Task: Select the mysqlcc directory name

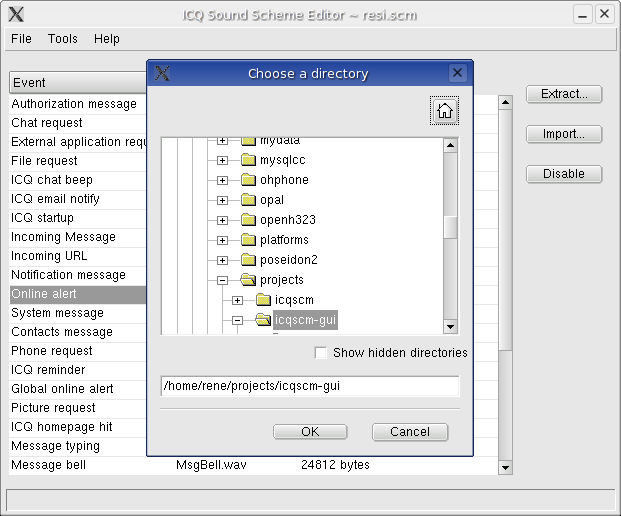Action: point(283,160)
